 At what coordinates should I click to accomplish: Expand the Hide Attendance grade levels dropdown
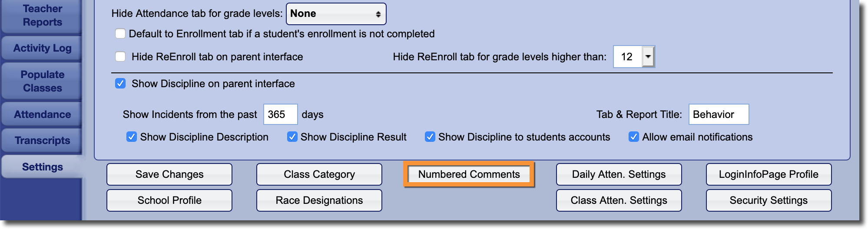click(336, 14)
